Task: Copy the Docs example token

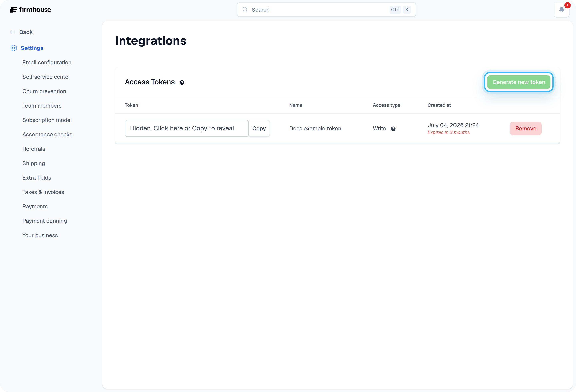Action: (x=259, y=128)
